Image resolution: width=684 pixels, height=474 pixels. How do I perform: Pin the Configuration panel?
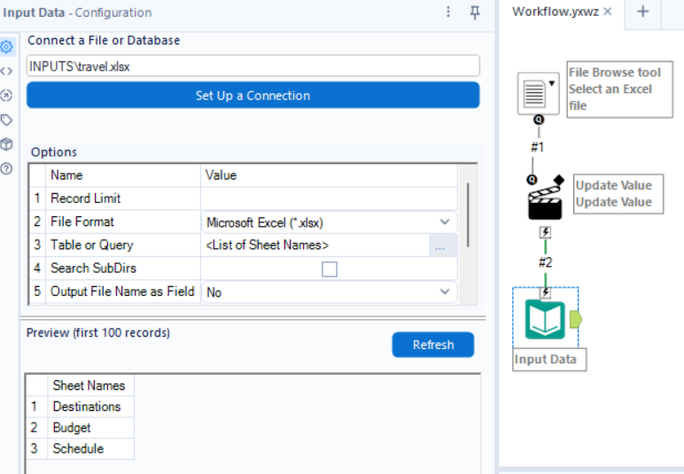point(475,12)
